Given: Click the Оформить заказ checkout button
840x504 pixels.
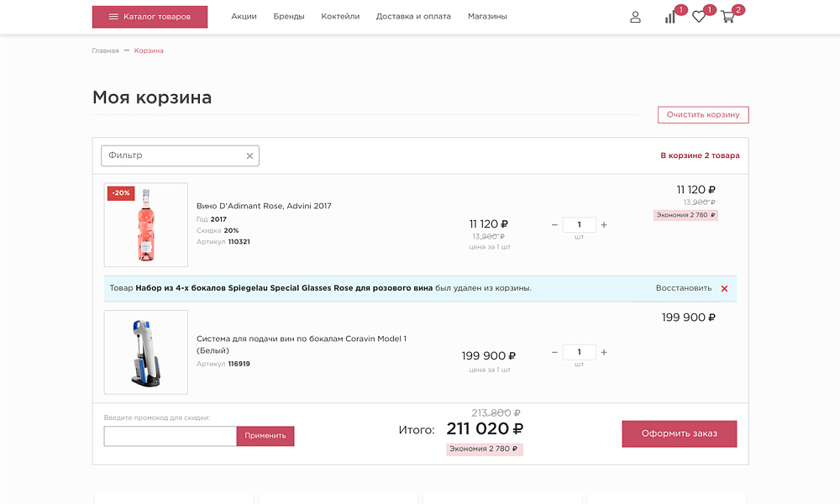Looking at the screenshot, I should [x=679, y=433].
